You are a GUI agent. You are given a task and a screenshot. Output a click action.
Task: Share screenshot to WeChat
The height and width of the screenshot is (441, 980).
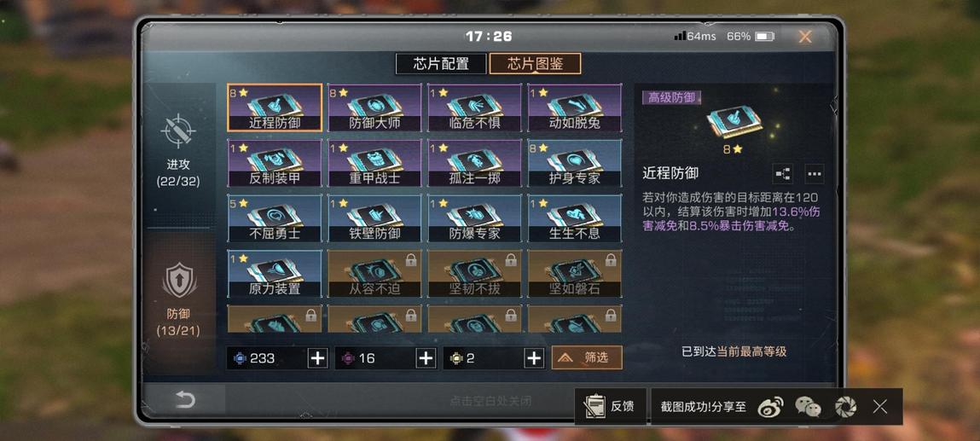click(x=808, y=407)
